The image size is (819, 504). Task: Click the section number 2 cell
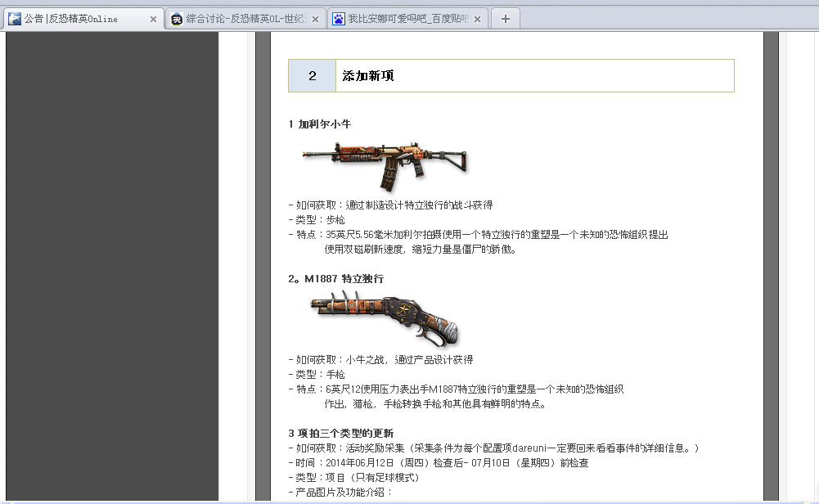tap(312, 76)
